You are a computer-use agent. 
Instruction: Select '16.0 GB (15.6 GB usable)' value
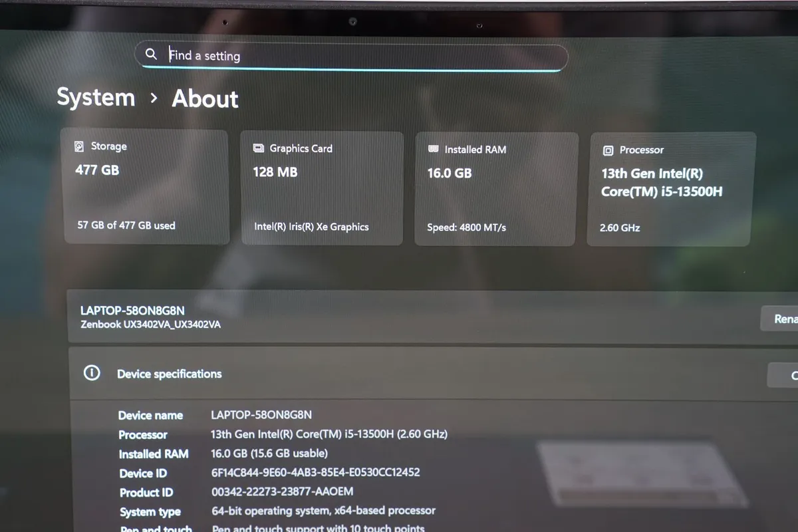click(269, 454)
